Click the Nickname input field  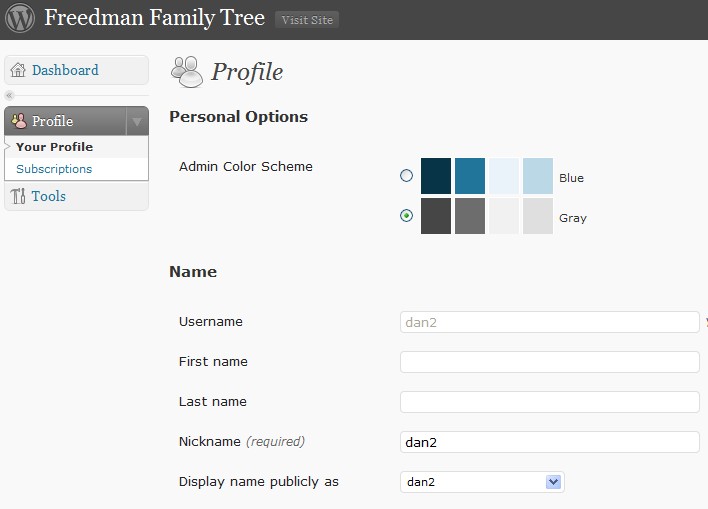550,442
